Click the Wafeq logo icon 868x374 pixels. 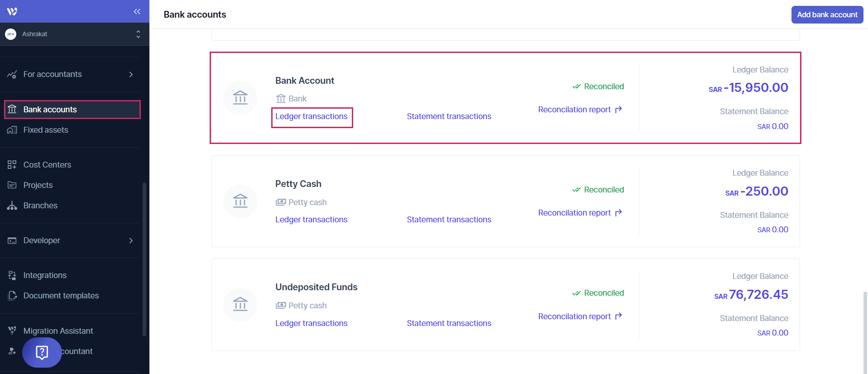[12, 11]
